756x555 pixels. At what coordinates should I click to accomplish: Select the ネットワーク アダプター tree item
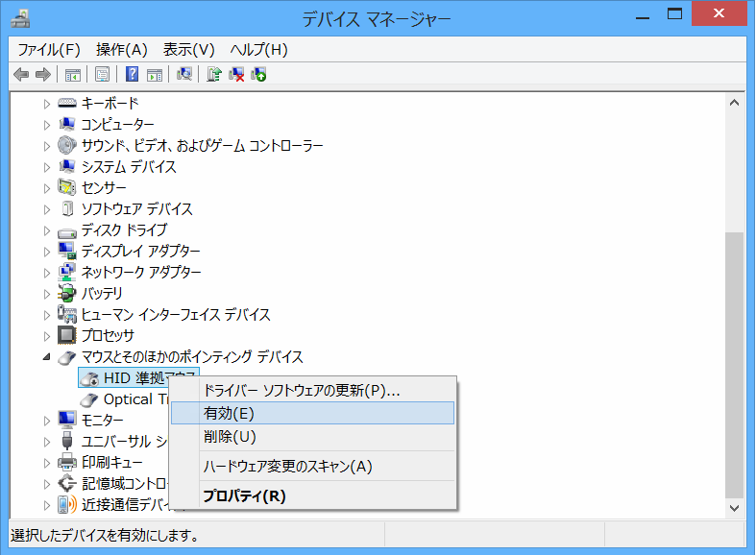pyautogui.click(x=141, y=273)
